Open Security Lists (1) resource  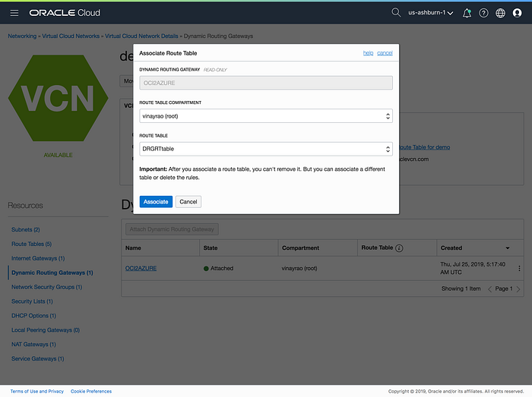[x=32, y=301]
